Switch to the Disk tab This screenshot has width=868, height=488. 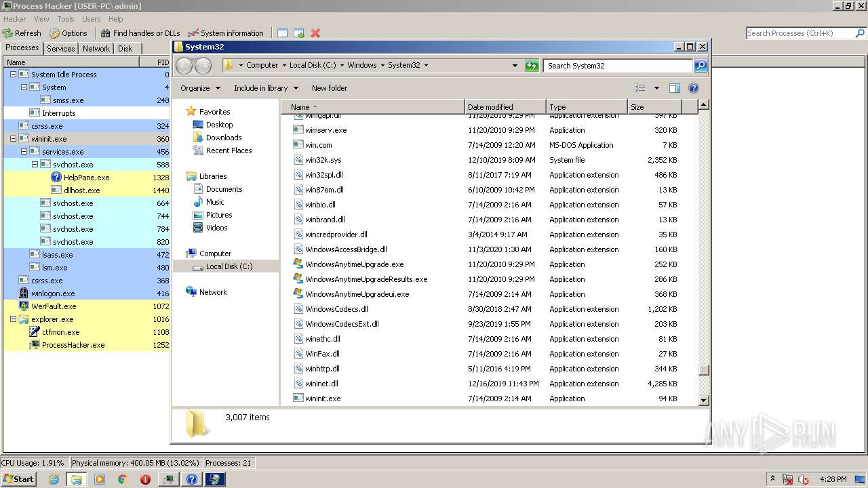coord(125,49)
